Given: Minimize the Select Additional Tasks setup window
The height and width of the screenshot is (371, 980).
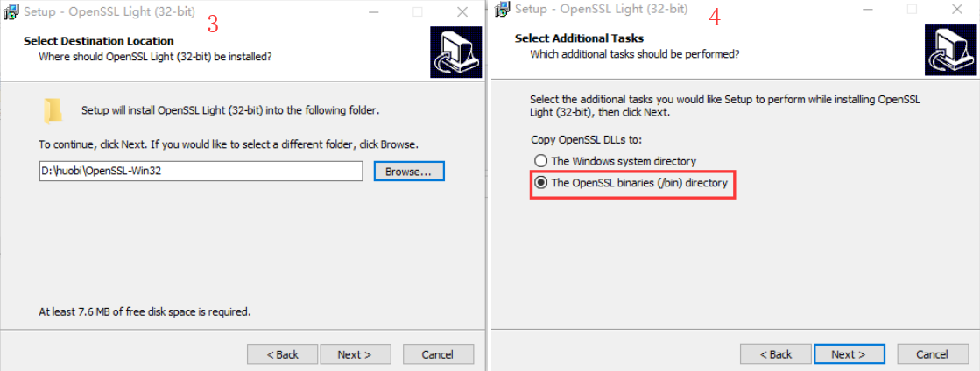Looking at the screenshot, I should (x=865, y=10).
